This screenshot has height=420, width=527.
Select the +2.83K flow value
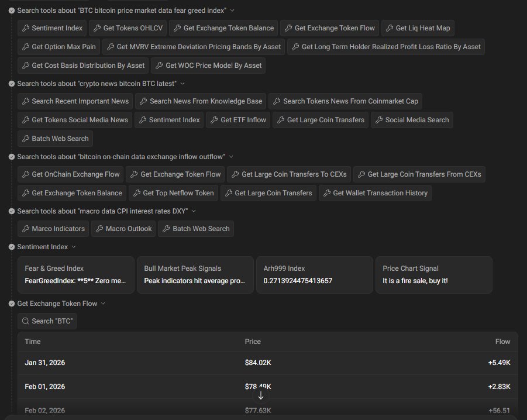pyautogui.click(x=499, y=387)
